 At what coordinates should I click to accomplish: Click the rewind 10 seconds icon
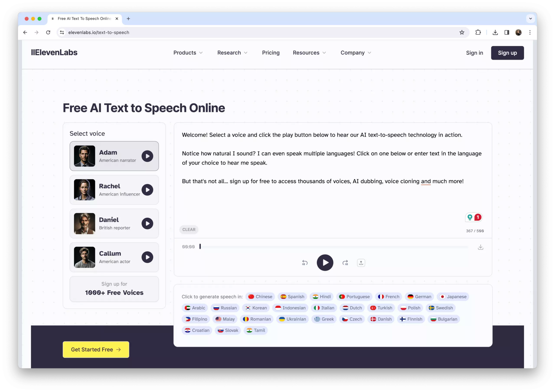(305, 263)
